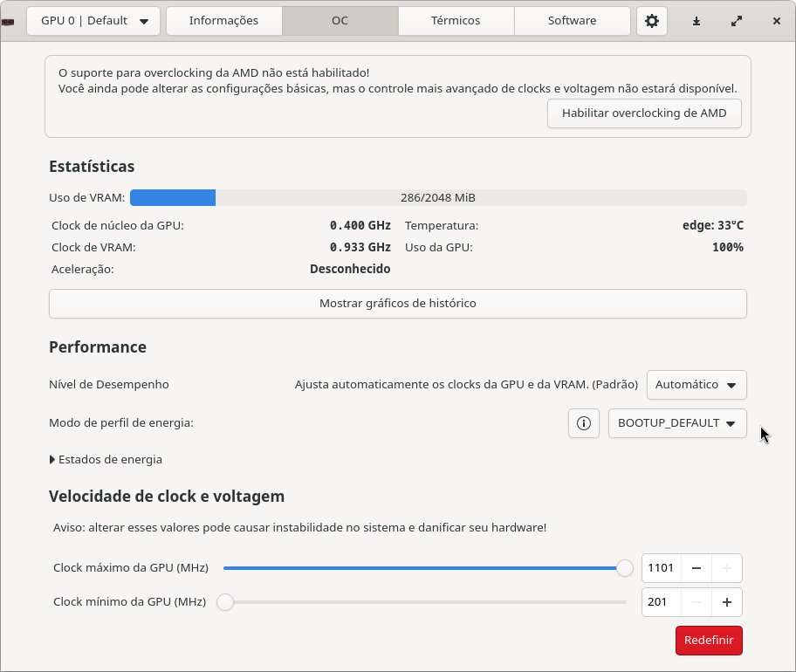
Task: Open the BOOTUP_DEFAULT power profile dropdown
Action: 677,423
